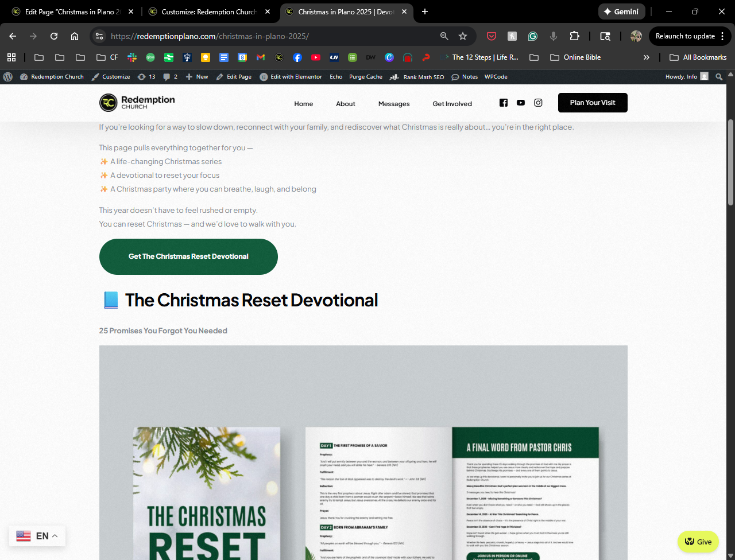The height and width of the screenshot is (560, 735).
Task: Open the Pocket extension icon
Action: [492, 36]
